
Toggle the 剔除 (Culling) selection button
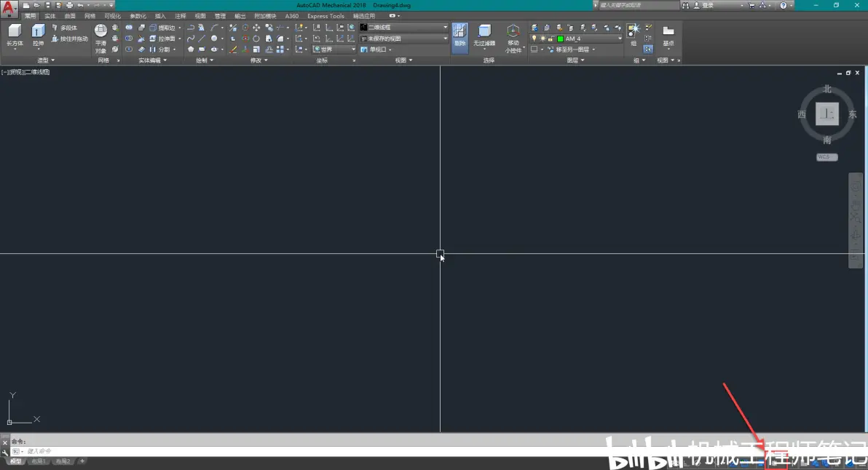460,38
